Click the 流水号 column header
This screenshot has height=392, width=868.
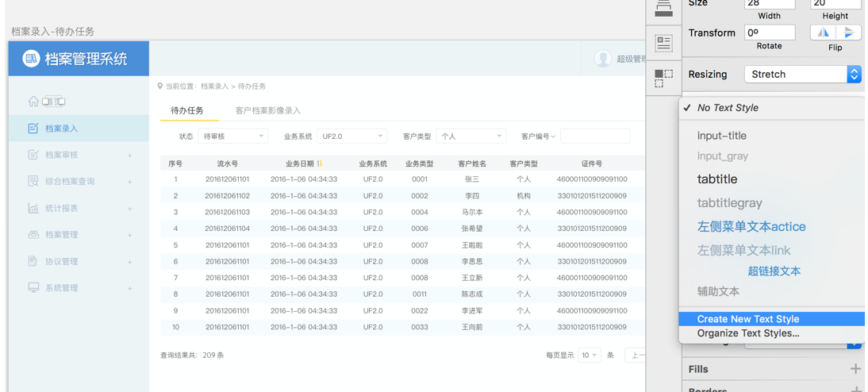pyautogui.click(x=227, y=163)
